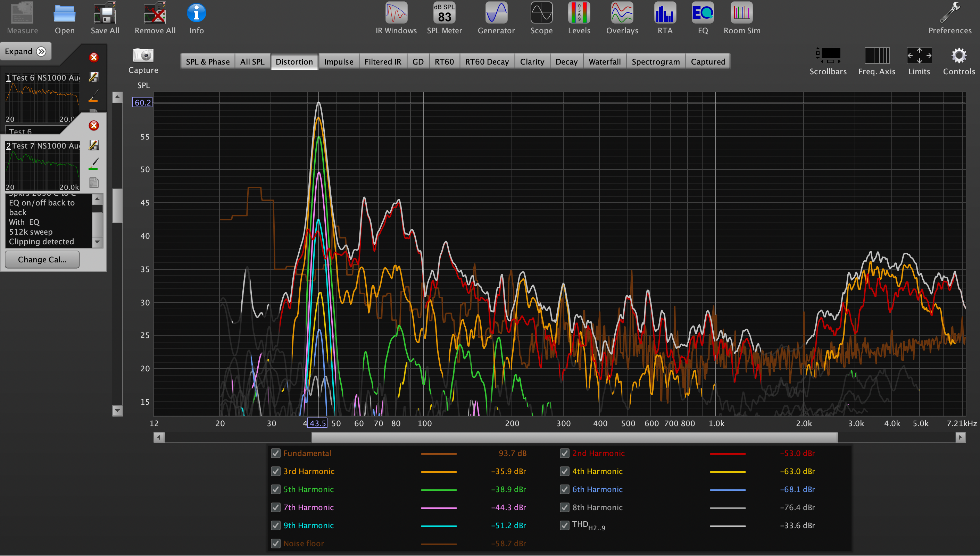
Task: Click the vertical SPL scroll down arrow
Action: point(117,411)
